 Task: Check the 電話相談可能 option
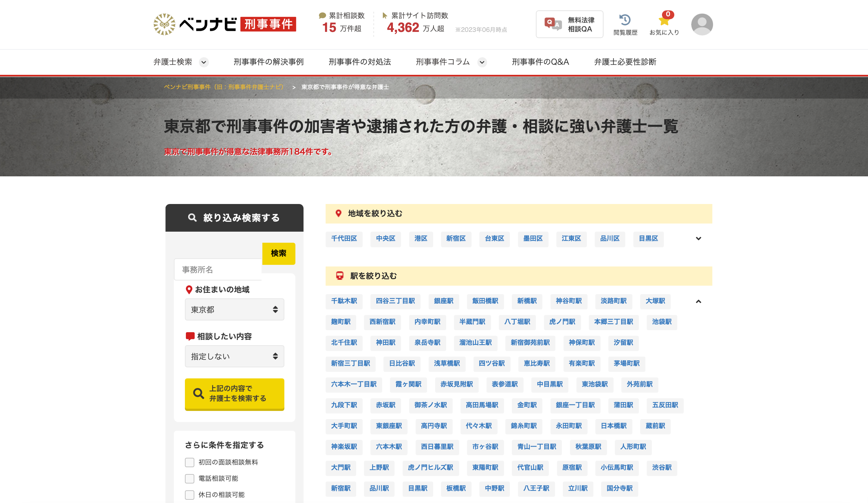coord(189,479)
